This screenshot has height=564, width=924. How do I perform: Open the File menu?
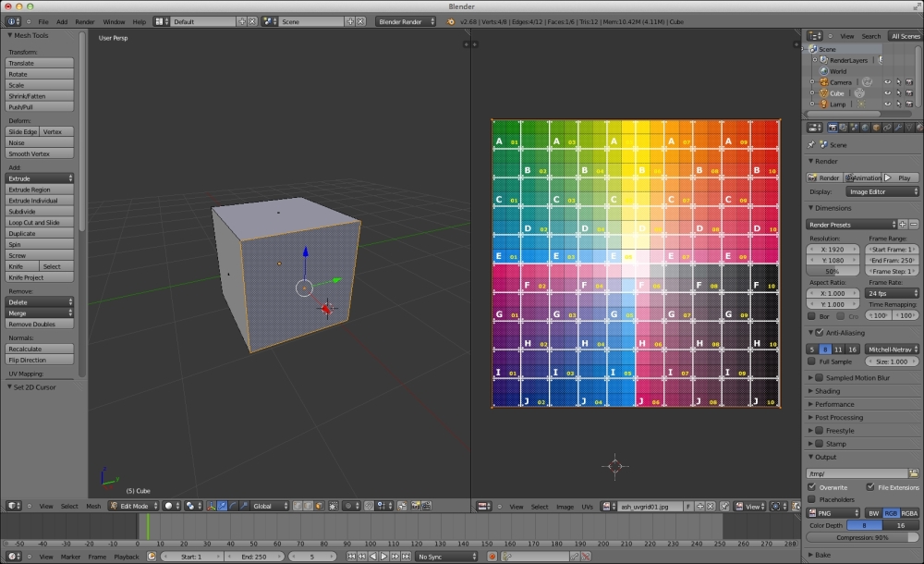[x=43, y=22]
